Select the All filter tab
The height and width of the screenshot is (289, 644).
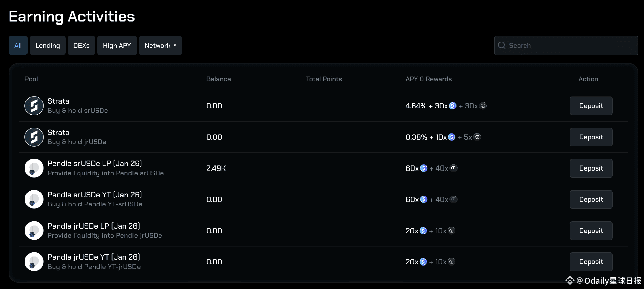click(x=18, y=45)
